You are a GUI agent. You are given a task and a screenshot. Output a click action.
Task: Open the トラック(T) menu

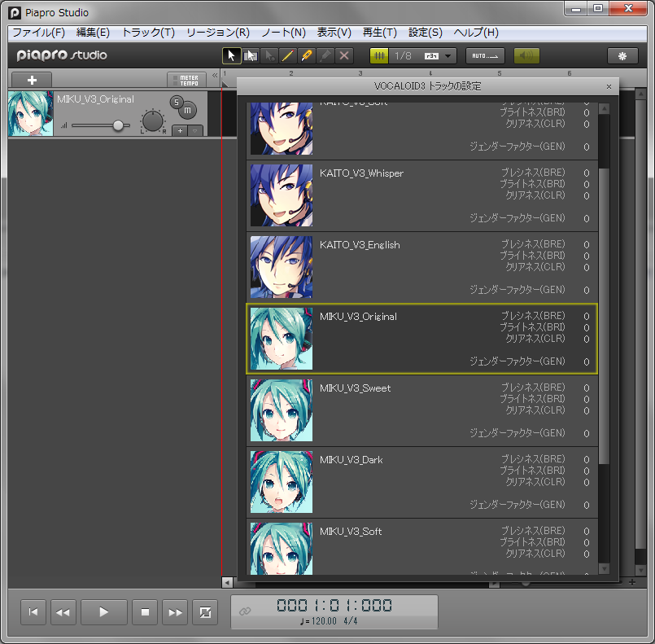148,33
